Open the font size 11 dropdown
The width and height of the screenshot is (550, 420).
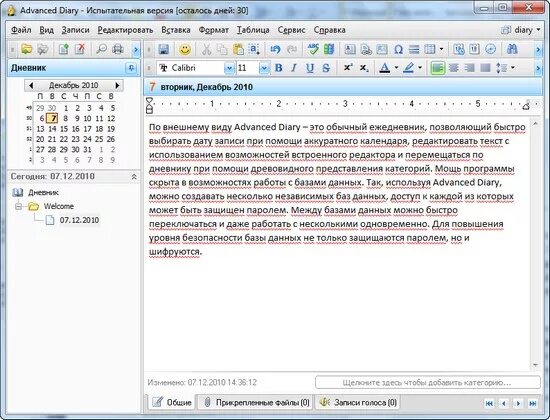(x=264, y=68)
